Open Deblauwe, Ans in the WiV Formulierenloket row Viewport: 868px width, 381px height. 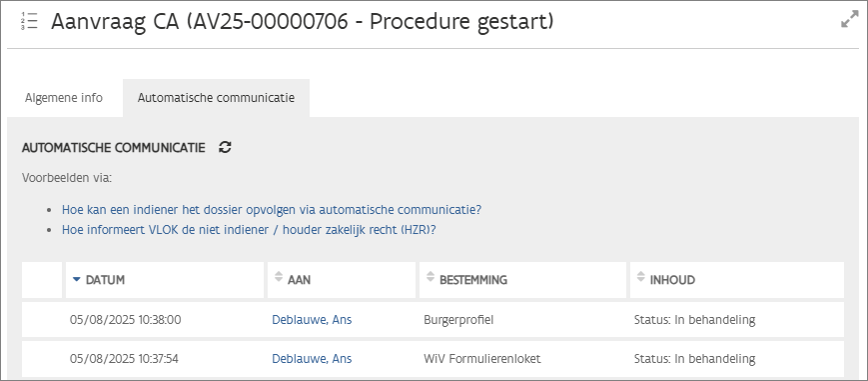click(x=312, y=359)
